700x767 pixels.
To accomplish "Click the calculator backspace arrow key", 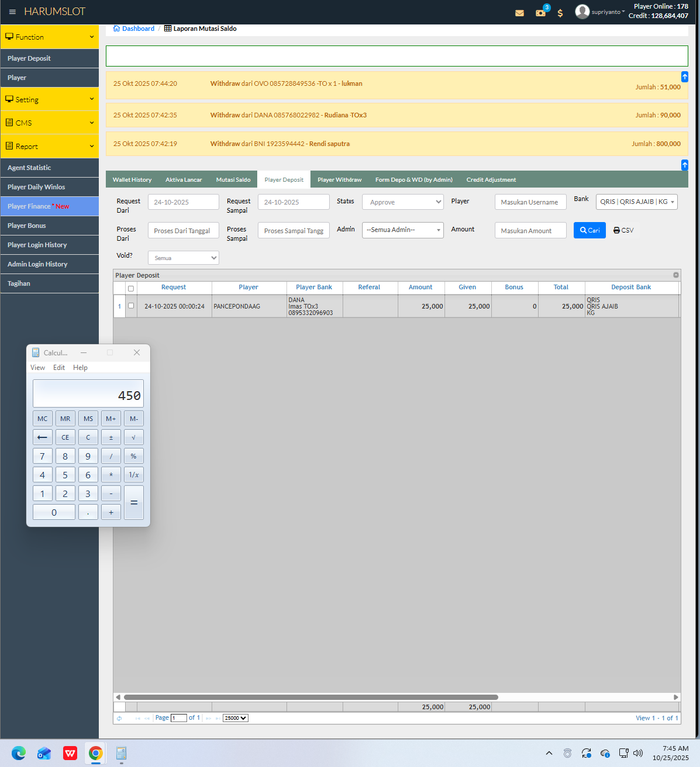I will pyautogui.click(x=42, y=437).
